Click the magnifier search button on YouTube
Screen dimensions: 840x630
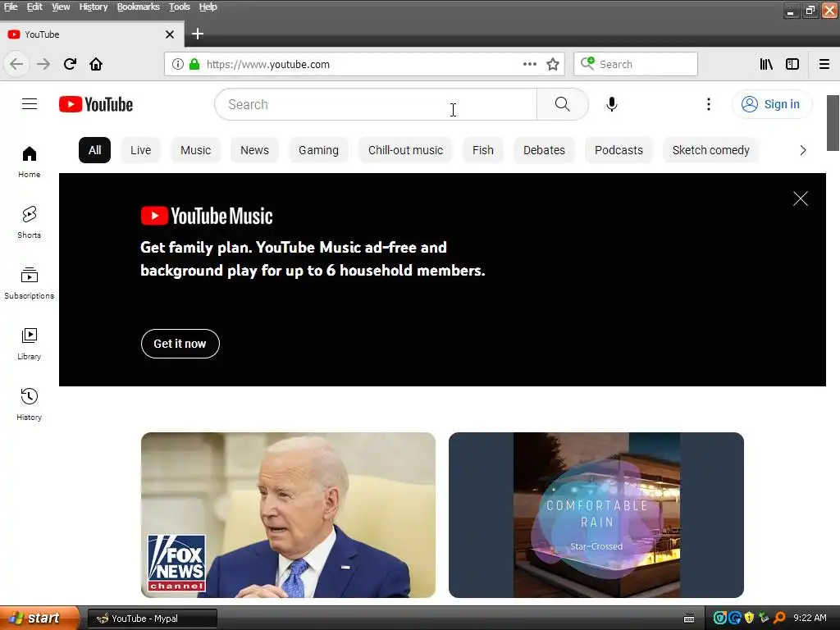[562, 104]
